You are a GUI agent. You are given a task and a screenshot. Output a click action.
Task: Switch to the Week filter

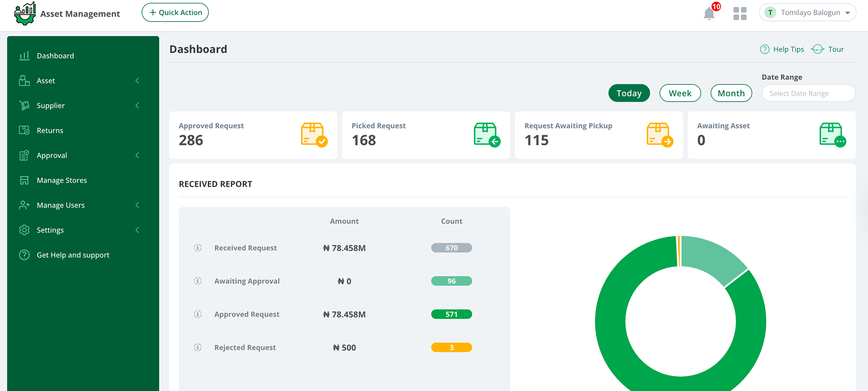(x=680, y=93)
